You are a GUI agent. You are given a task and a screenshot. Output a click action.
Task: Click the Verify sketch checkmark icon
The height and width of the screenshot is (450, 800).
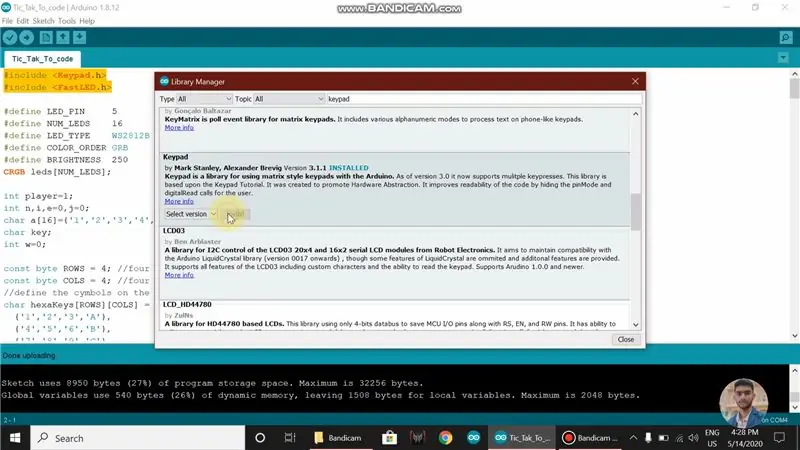click(x=10, y=37)
